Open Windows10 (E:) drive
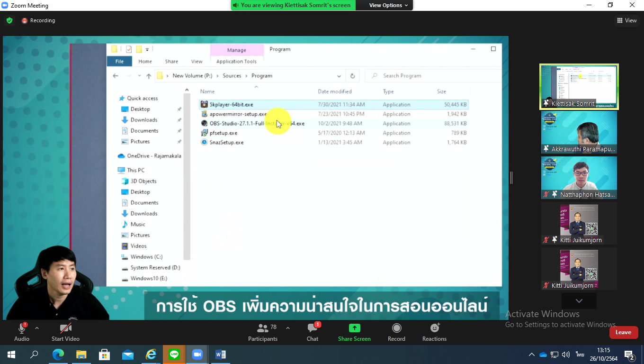Screen dimensions: 644x364 [148, 279]
